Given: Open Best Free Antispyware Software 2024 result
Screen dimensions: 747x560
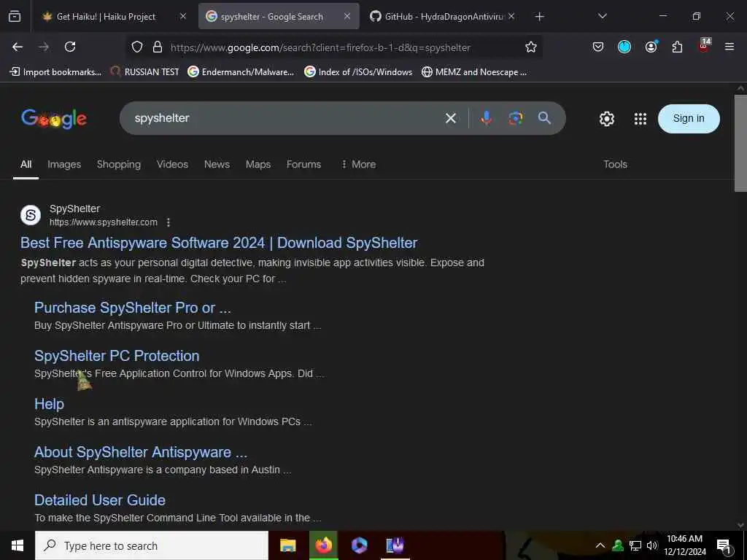Looking at the screenshot, I should (x=219, y=243).
